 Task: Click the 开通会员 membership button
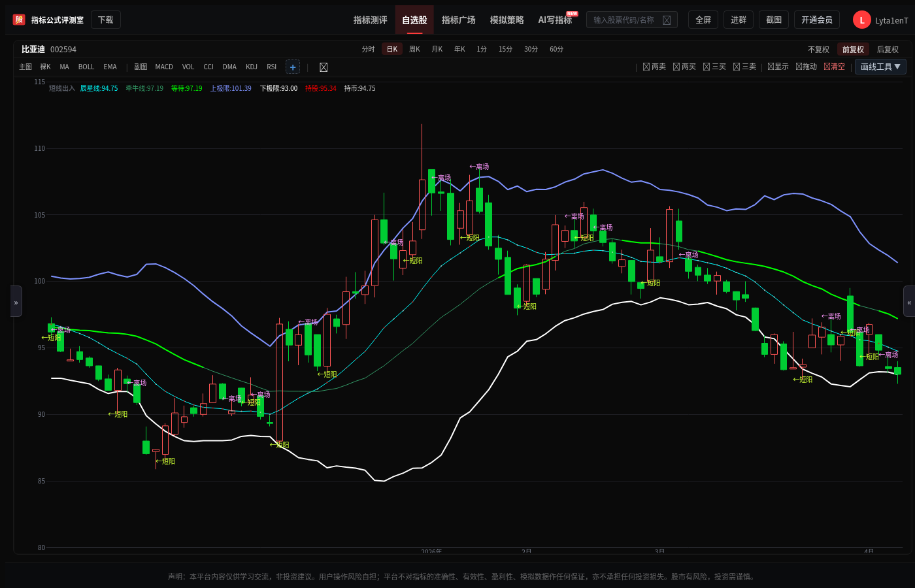(817, 20)
